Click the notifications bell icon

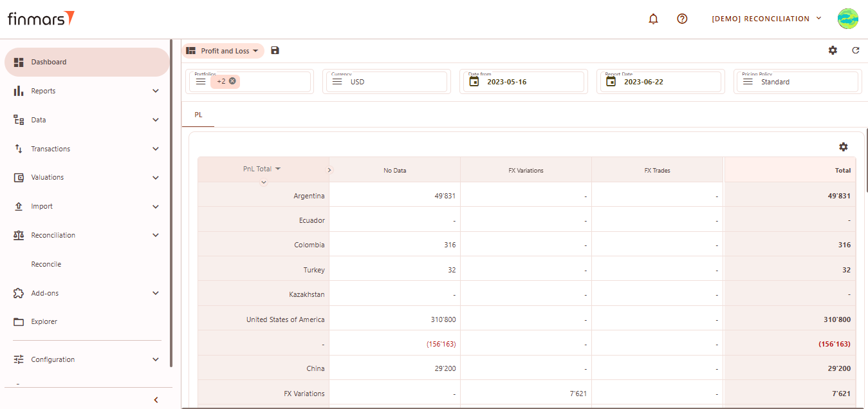click(653, 19)
